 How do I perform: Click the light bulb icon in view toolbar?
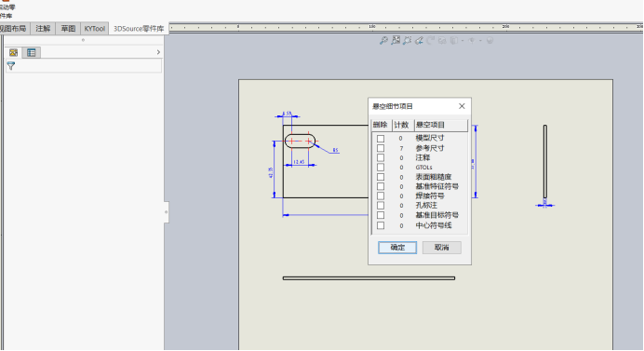coord(490,40)
